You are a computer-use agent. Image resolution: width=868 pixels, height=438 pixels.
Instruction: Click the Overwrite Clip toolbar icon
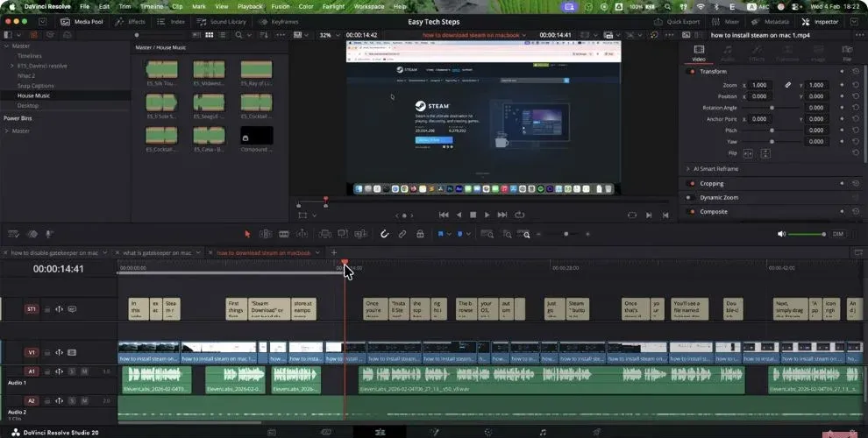click(x=343, y=234)
